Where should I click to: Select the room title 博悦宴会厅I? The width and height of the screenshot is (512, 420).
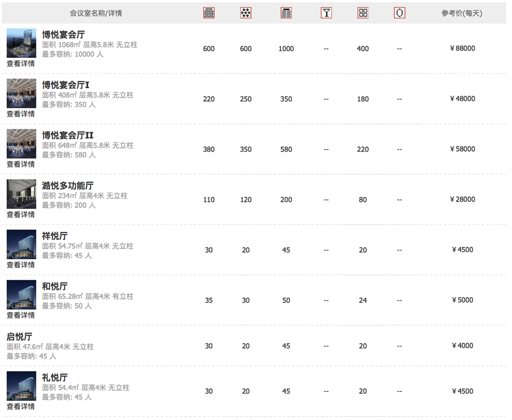click(65, 85)
